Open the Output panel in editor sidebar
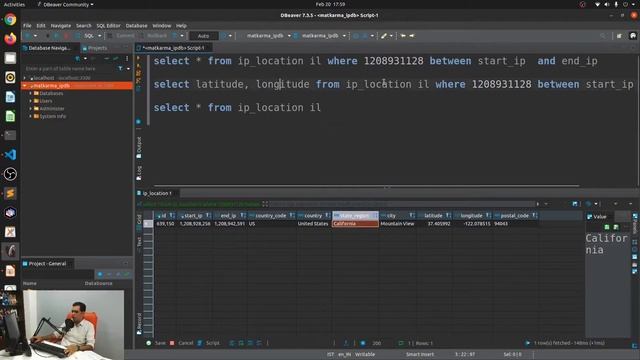Image resolution: width=640 pixels, height=360 pixels. (x=139, y=147)
